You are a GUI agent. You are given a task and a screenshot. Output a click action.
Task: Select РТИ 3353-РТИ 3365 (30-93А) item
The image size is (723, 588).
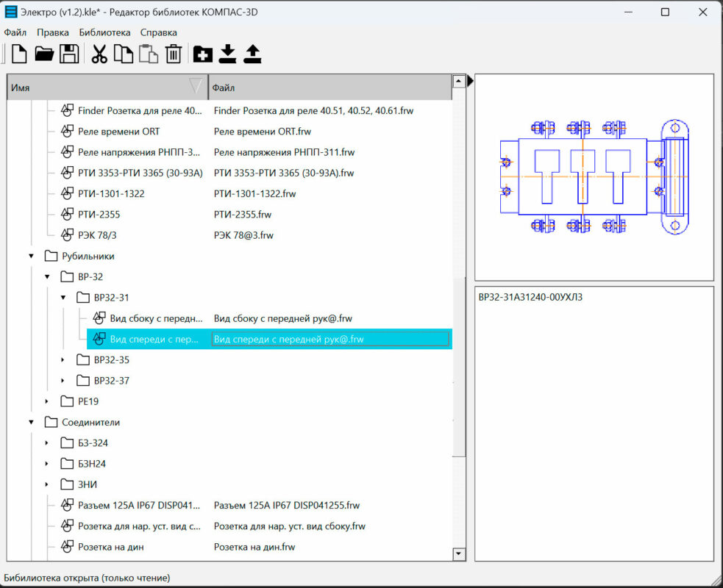[x=140, y=173]
